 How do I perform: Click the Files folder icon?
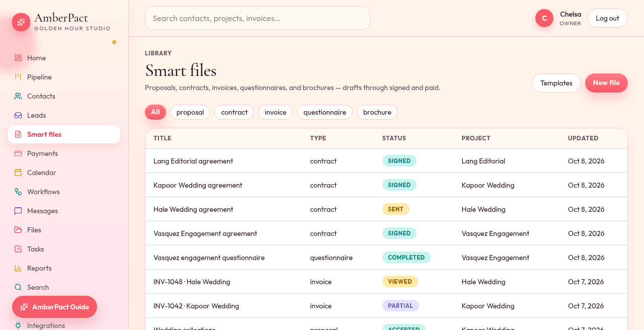click(18, 230)
